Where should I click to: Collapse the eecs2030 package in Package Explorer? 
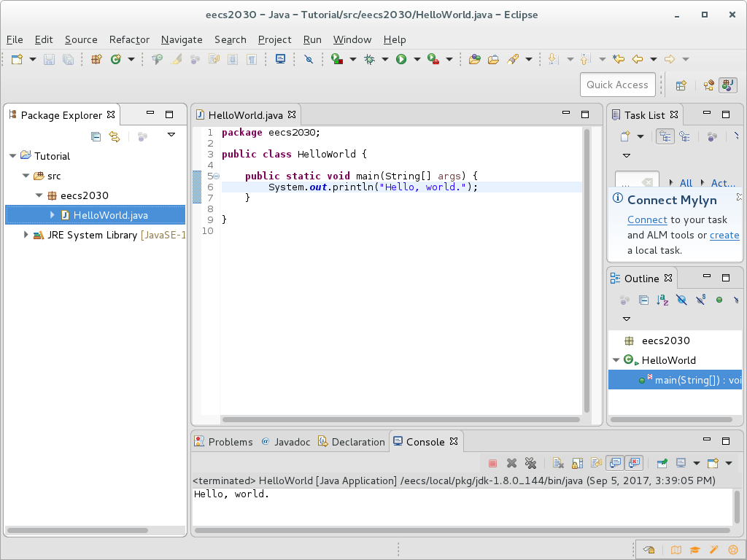click(39, 195)
